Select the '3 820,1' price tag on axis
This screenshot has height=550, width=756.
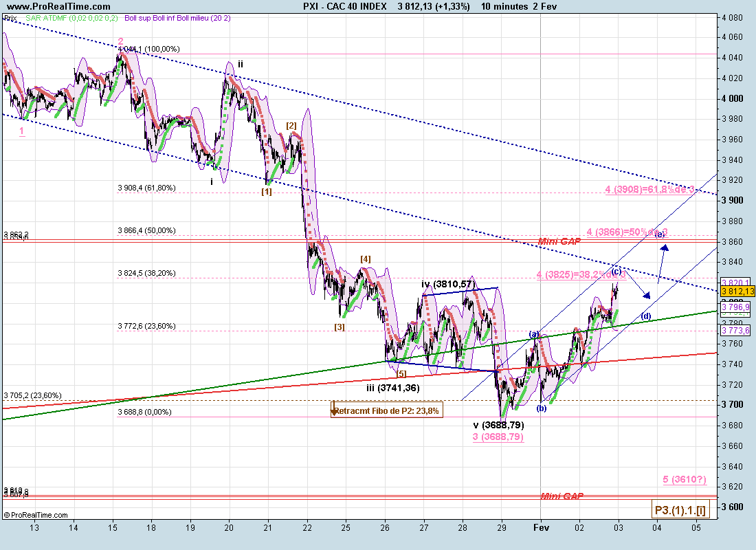[736, 283]
